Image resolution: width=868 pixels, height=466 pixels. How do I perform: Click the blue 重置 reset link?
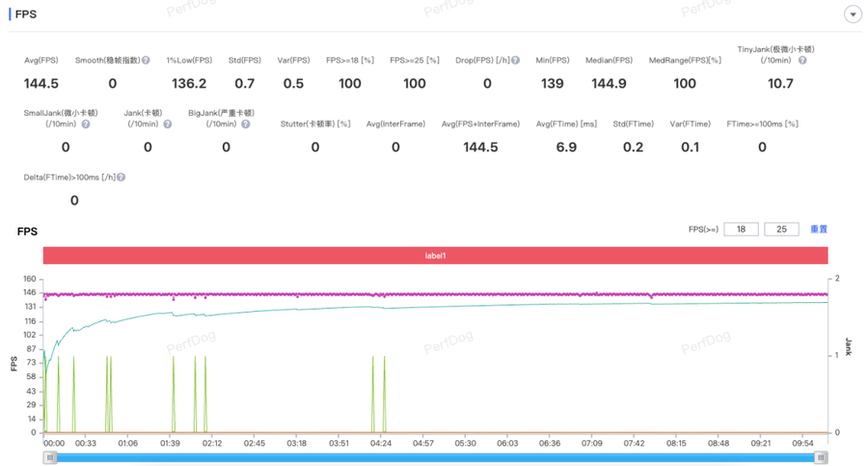coord(818,230)
